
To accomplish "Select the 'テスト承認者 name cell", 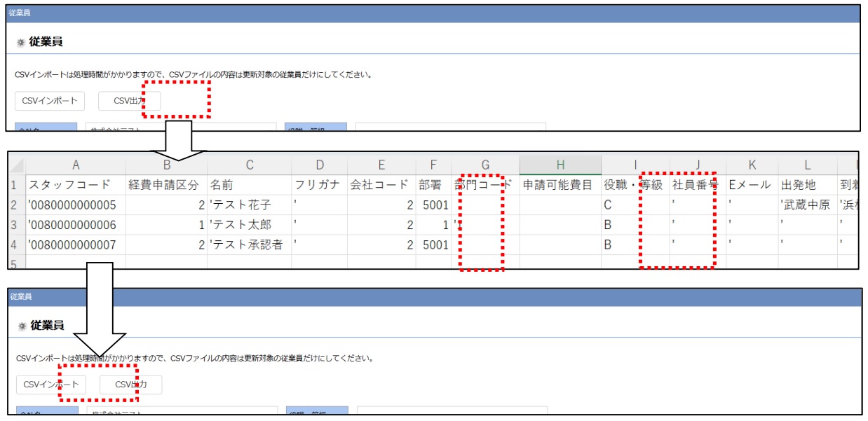I will pyautogui.click(x=249, y=245).
